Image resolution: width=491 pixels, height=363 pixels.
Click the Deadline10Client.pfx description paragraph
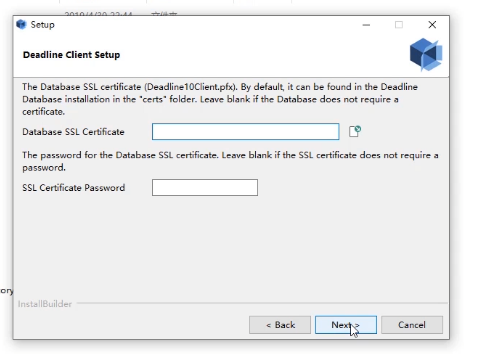pyautogui.click(x=220, y=99)
